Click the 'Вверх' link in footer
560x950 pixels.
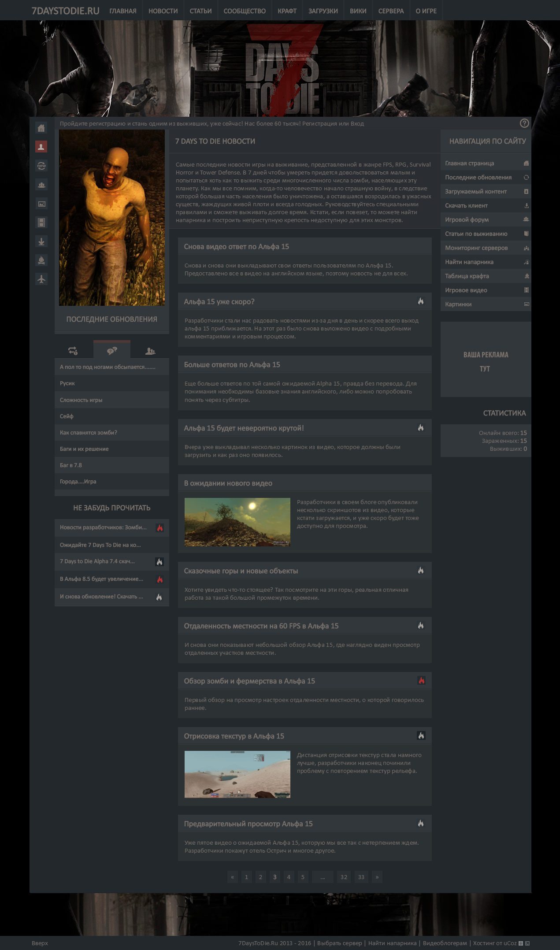(x=40, y=943)
